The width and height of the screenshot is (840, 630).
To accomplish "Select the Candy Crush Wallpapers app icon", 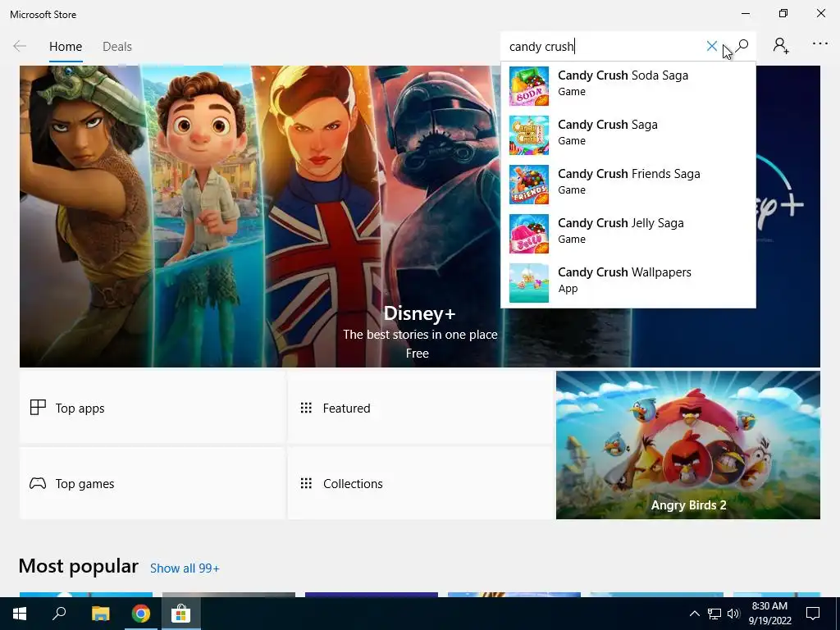I will point(529,283).
